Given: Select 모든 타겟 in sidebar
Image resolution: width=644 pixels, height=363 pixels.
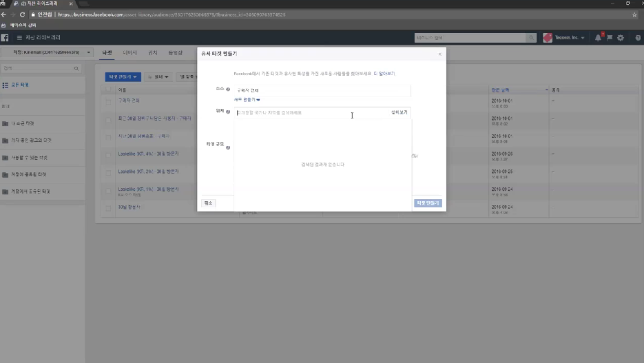Looking at the screenshot, I should point(20,85).
